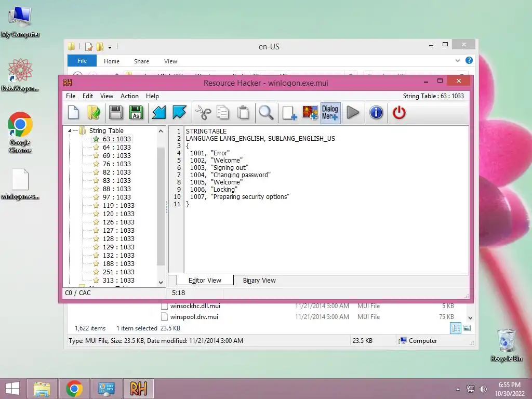Image resolution: width=532 pixels, height=399 pixels.
Task: Click the tree panel scroll up arrow
Action: (x=161, y=131)
